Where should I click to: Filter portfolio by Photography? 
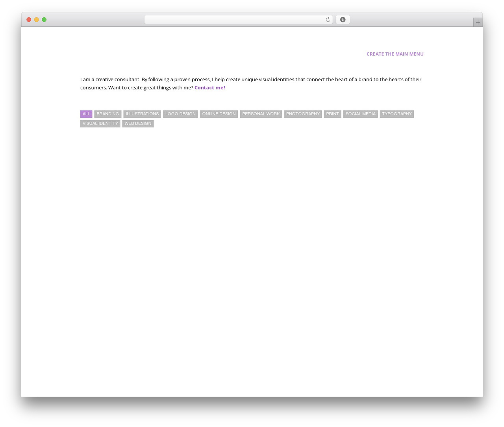pyautogui.click(x=303, y=114)
